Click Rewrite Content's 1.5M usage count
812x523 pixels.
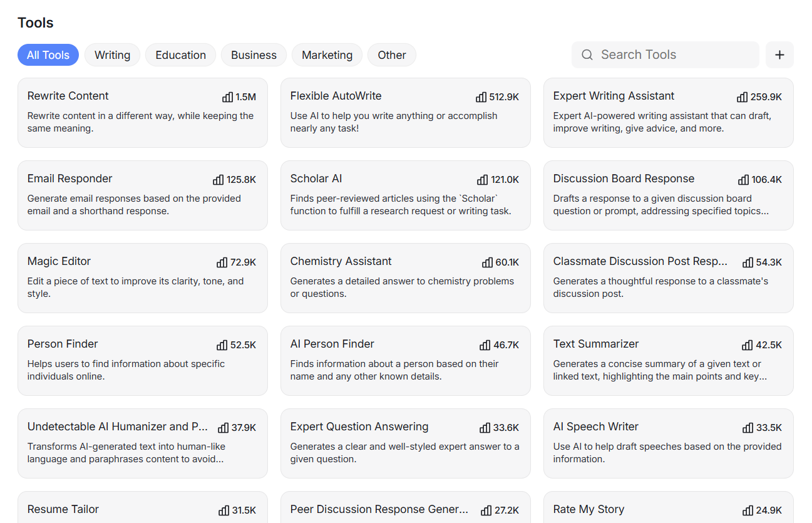tap(246, 97)
